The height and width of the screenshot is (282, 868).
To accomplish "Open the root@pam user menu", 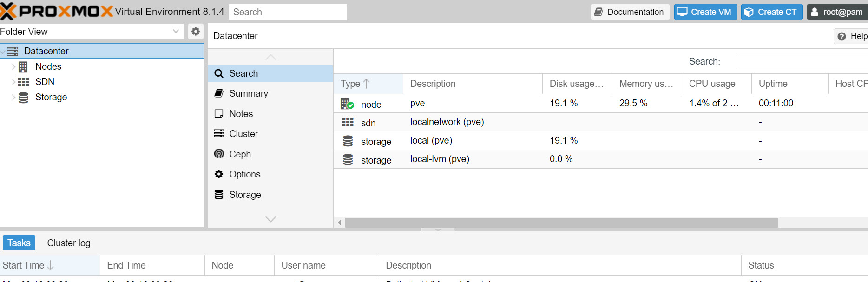I will point(837,12).
